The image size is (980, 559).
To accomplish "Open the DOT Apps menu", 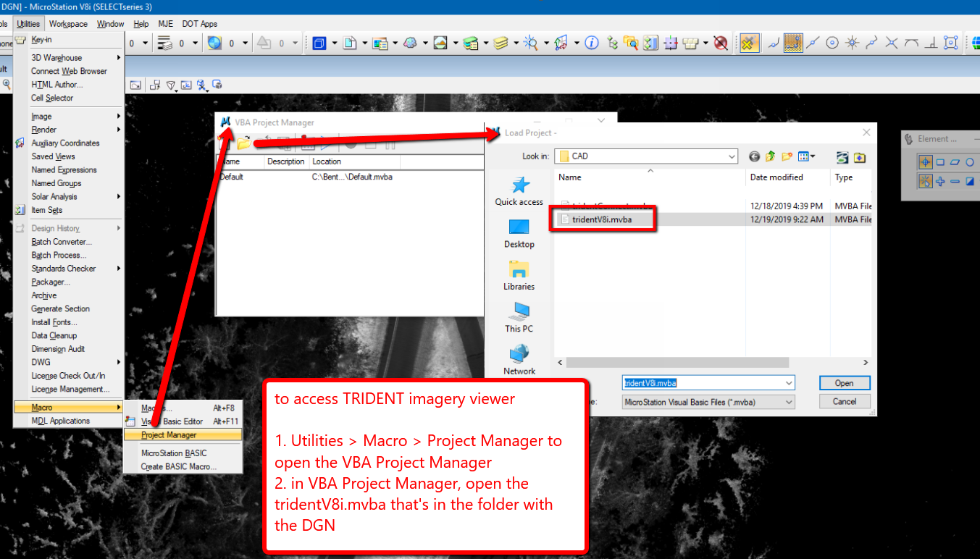I will (x=200, y=24).
